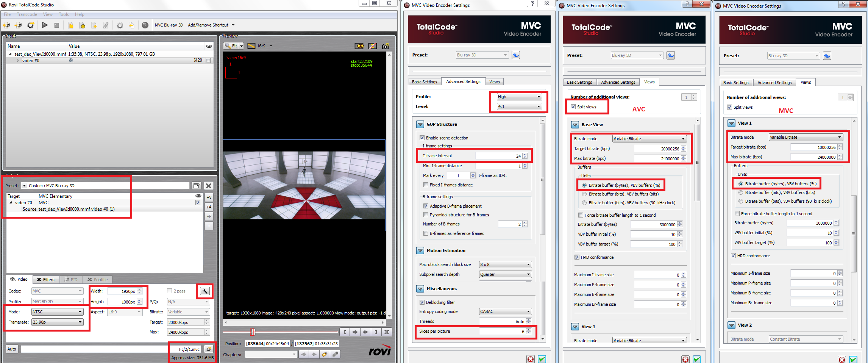Click the Slices per picture value field
The image size is (868, 363).
[x=502, y=331]
